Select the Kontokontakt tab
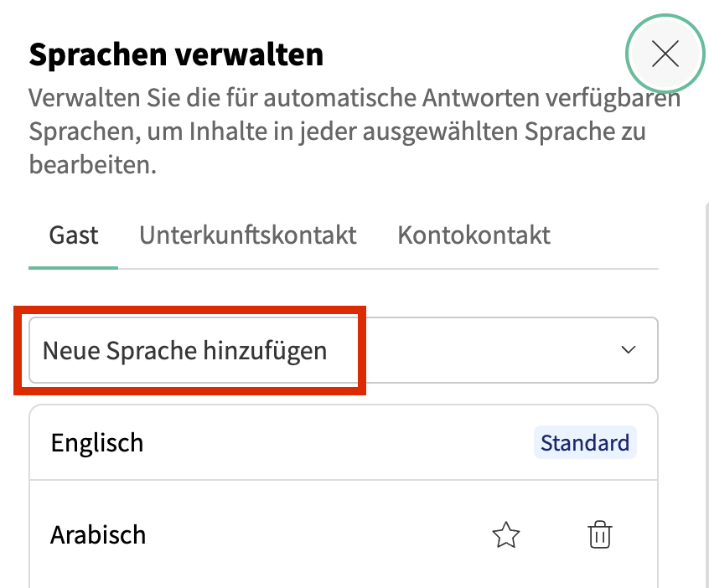Screen dimensions: 709x588 474,235
